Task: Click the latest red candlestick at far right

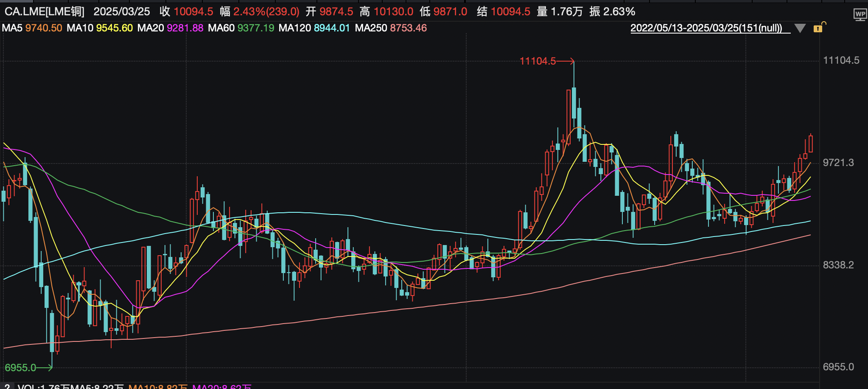Action: tap(811, 144)
